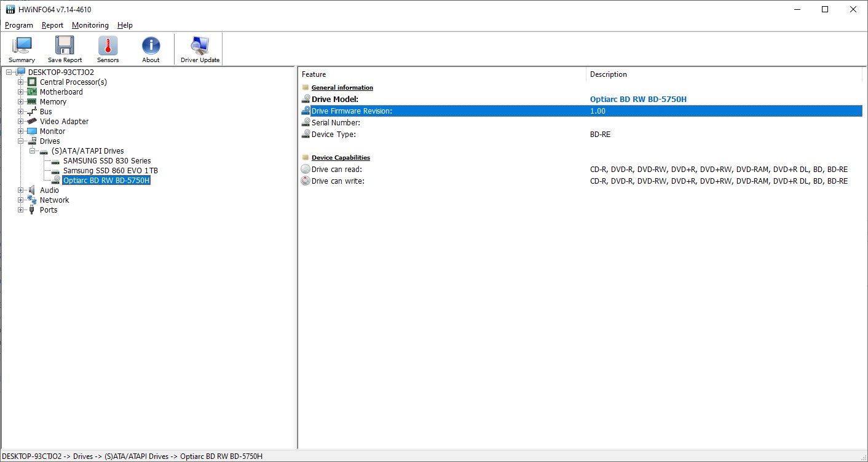Image resolution: width=868 pixels, height=462 pixels.
Task: Click the Drive can write disc icon
Action: click(x=306, y=181)
